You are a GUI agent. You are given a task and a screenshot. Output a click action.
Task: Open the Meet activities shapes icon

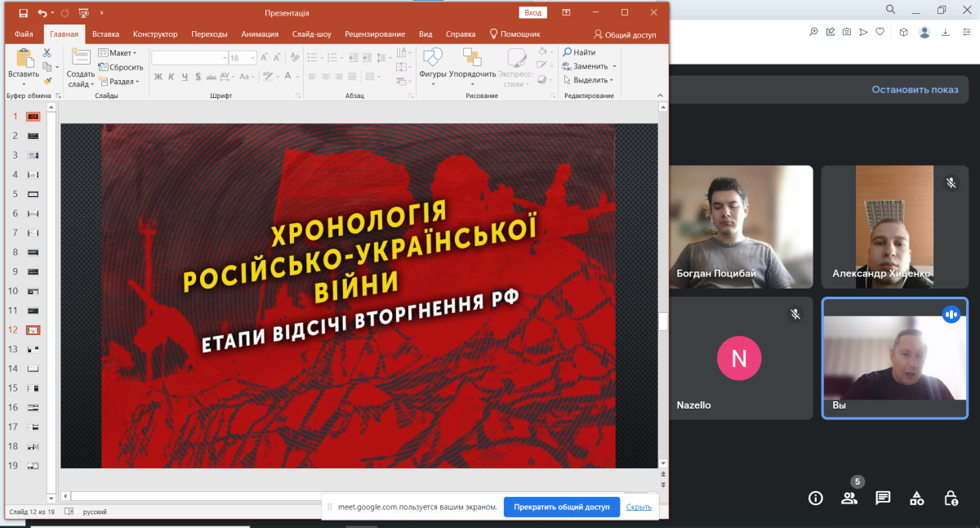coord(917,498)
